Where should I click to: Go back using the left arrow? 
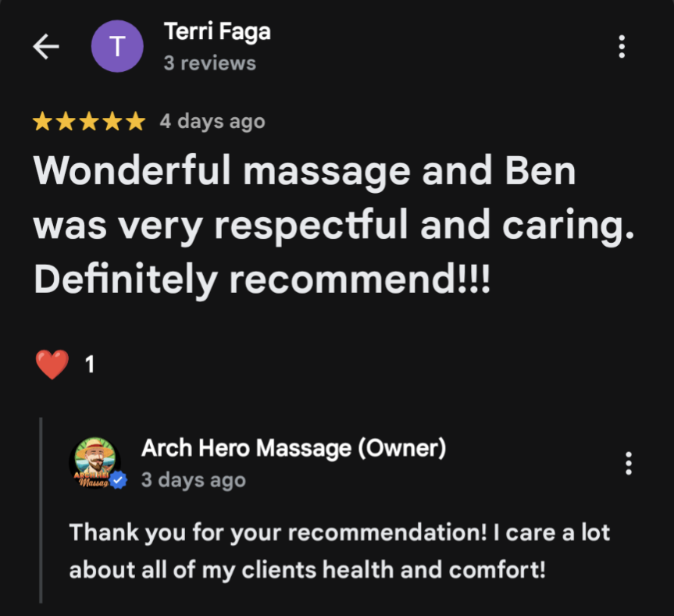[x=46, y=46]
